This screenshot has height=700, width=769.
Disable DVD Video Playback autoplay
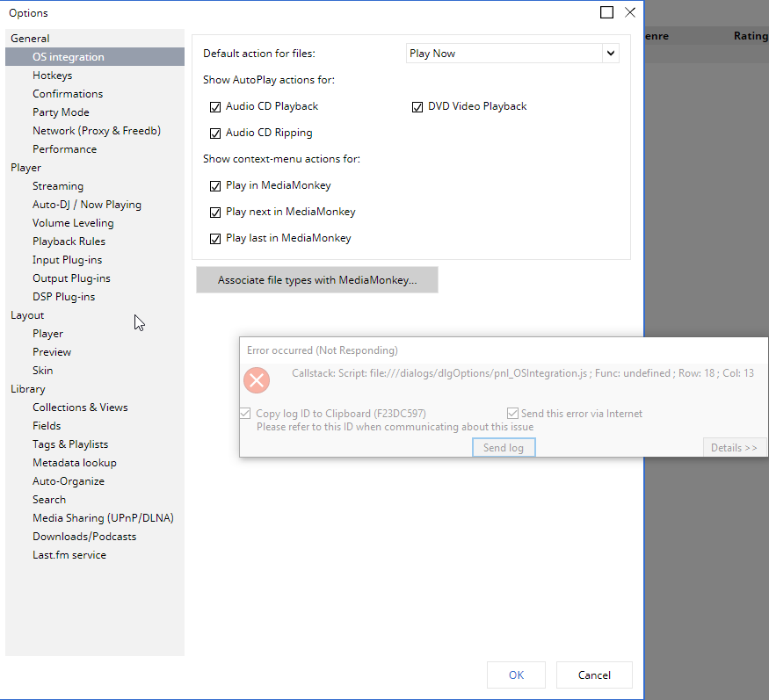pyautogui.click(x=417, y=106)
